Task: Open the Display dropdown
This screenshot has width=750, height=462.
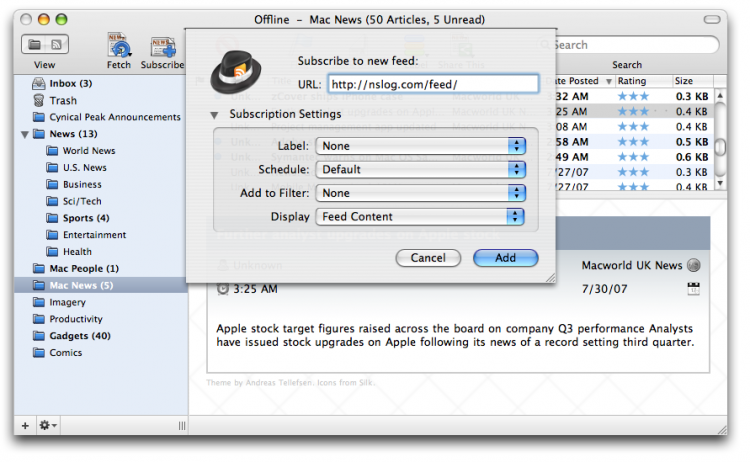Action: 420,217
